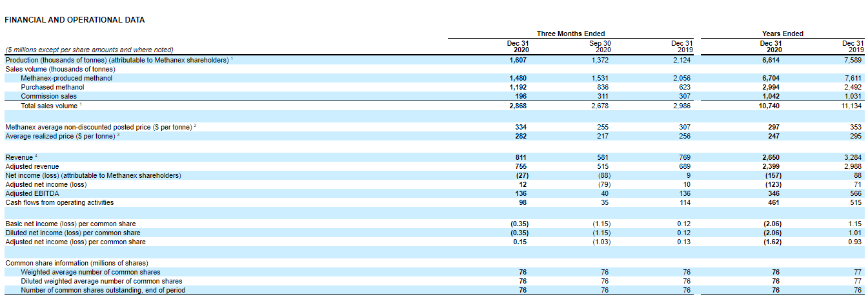Select 'Basic net income (loss) per common share'
Image resolution: width=868 pixels, height=299 pixels.
click(x=70, y=224)
